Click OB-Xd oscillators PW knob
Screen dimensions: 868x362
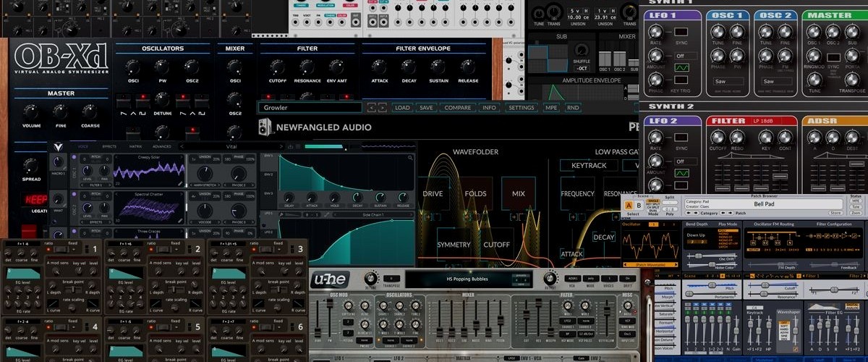[x=163, y=67]
